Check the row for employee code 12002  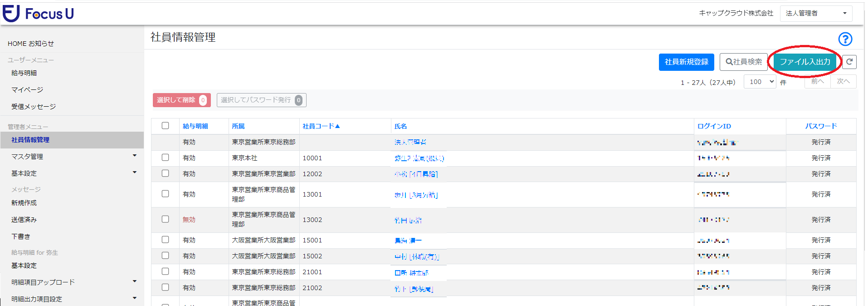pyautogui.click(x=165, y=173)
